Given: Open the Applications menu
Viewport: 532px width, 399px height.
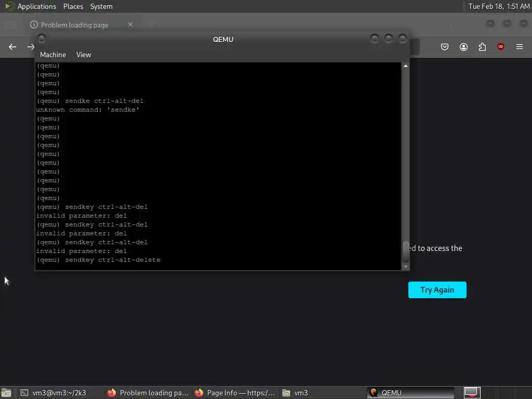Looking at the screenshot, I should [37, 6].
